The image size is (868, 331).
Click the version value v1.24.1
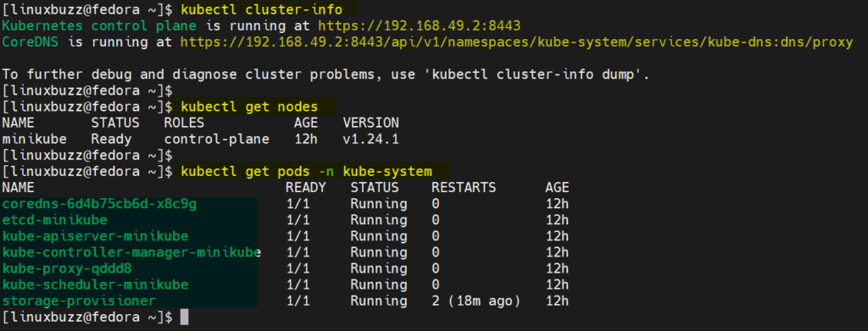pyautogui.click(x=371, y=139)
